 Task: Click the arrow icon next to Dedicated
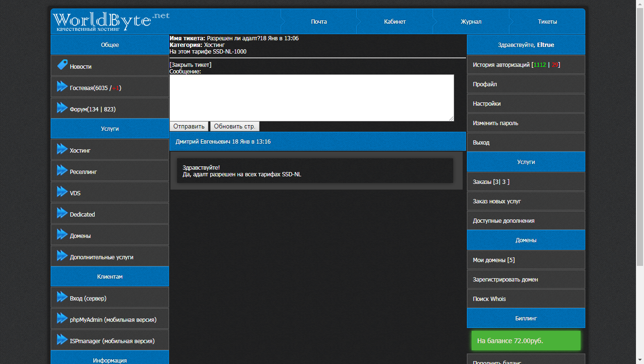[62, 213]
